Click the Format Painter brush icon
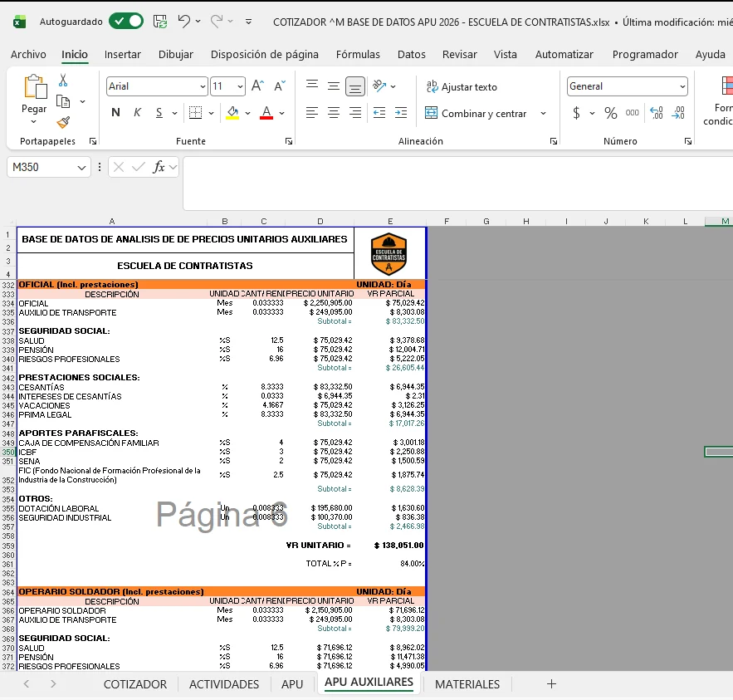 click(63, 122)
